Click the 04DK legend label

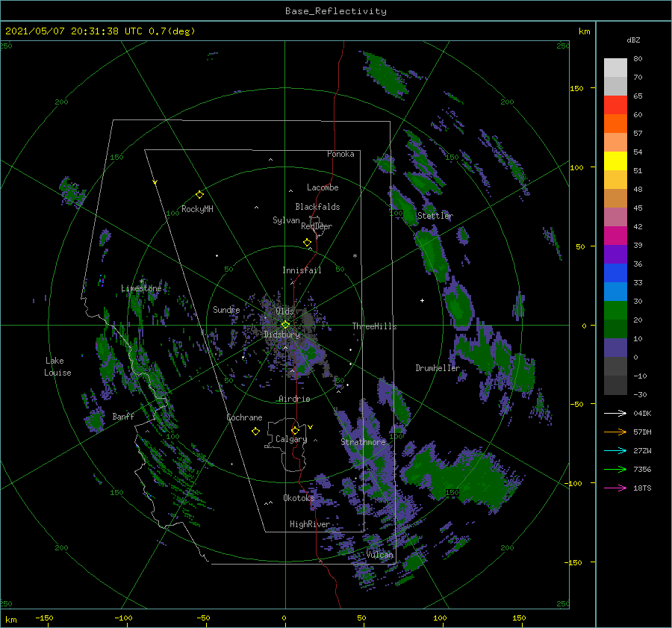[642, 413]
